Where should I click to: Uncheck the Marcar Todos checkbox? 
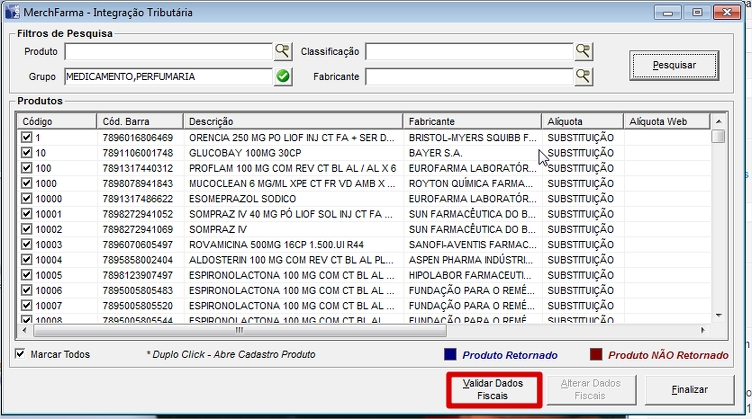22,354
